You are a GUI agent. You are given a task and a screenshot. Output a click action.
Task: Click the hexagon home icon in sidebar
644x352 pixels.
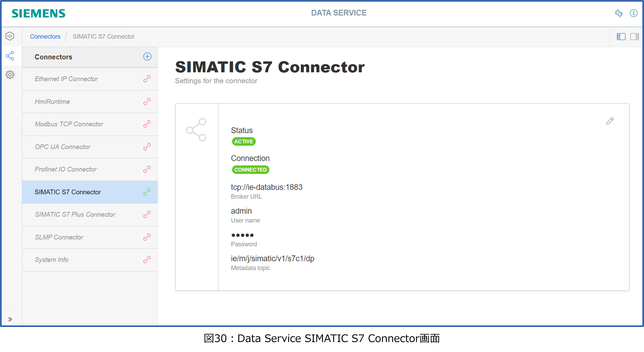click(10, 36)
